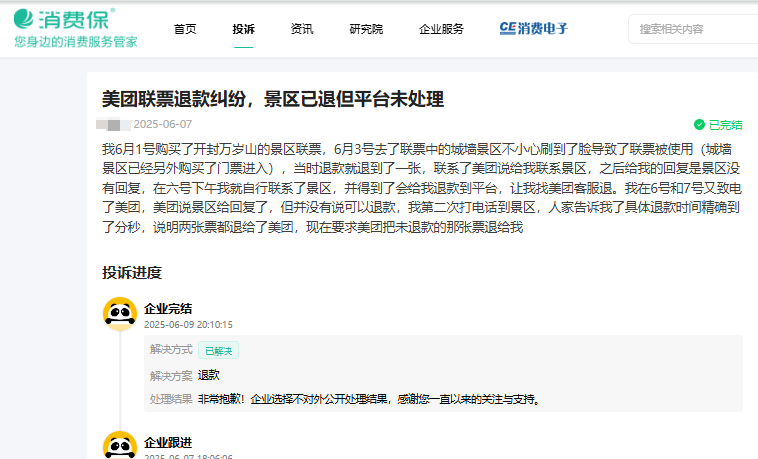Click the panda avatar beside 企业完结

click(x=120, y=314)
